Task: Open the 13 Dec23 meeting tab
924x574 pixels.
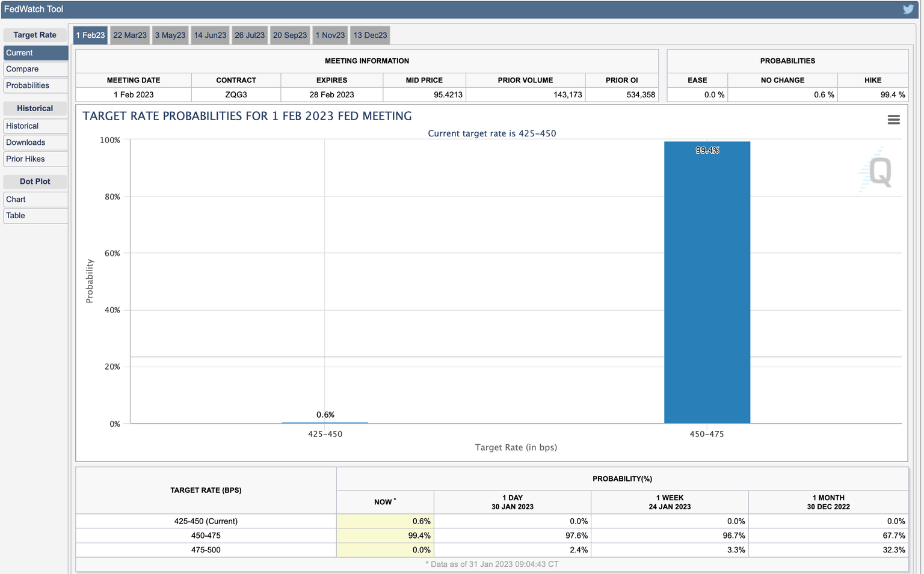Action: coord(370,35)
